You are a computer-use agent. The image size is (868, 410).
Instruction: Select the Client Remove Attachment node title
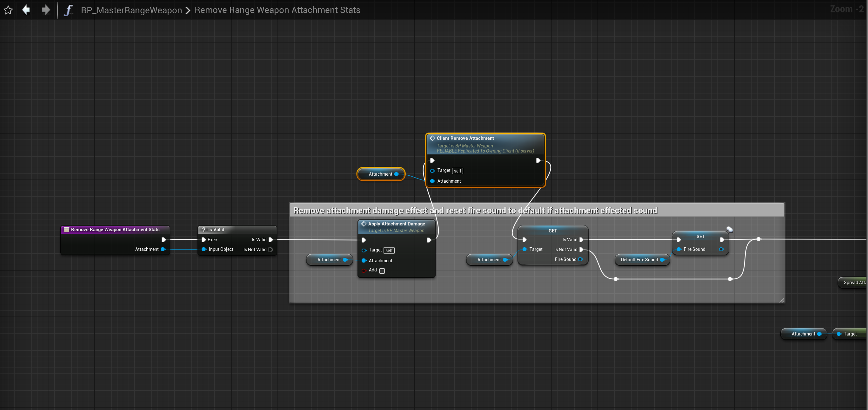(465, 138)
